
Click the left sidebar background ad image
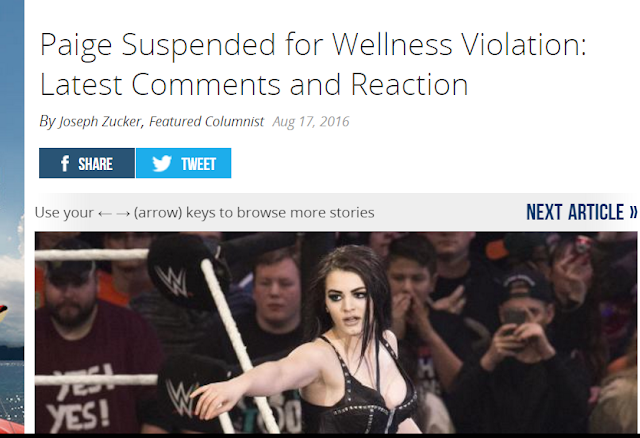click(x=12, y=217)
